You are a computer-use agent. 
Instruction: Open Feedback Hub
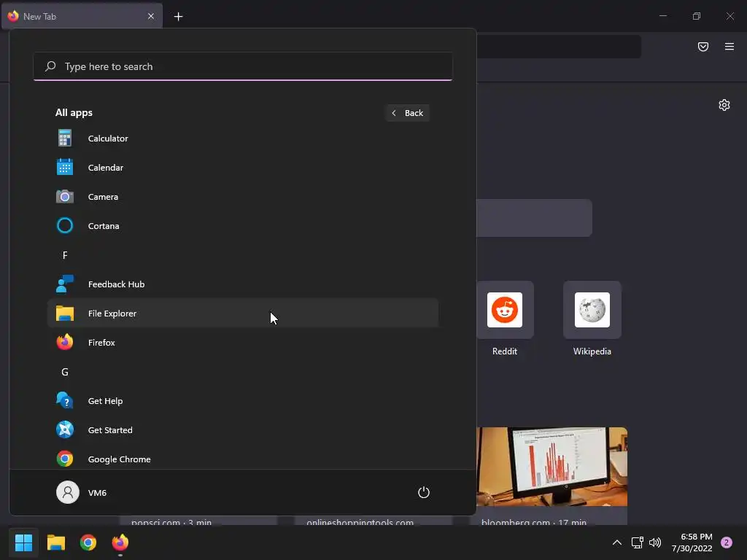242,284
